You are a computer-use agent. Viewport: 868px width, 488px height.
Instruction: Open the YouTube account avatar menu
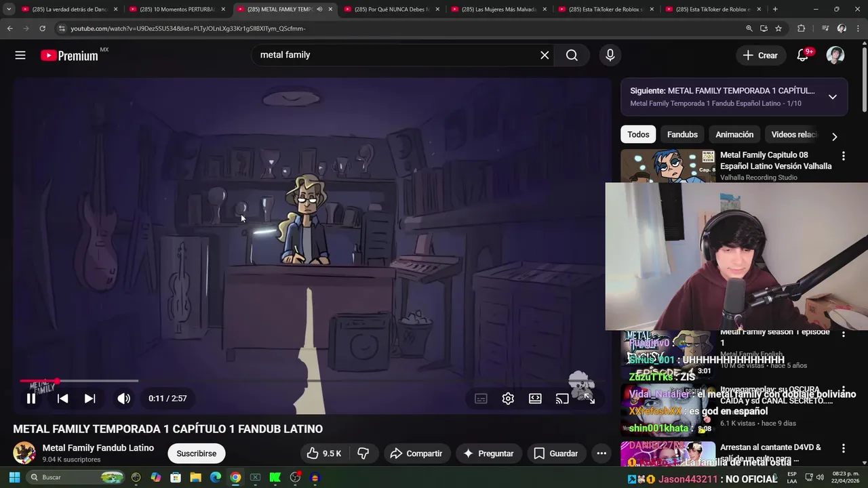pos(835,56)
